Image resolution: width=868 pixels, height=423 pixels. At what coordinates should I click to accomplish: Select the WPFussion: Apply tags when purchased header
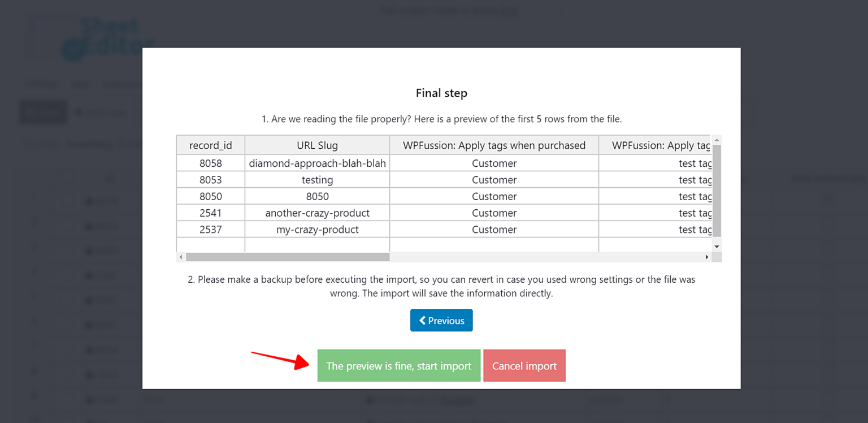tap(494, 145)
